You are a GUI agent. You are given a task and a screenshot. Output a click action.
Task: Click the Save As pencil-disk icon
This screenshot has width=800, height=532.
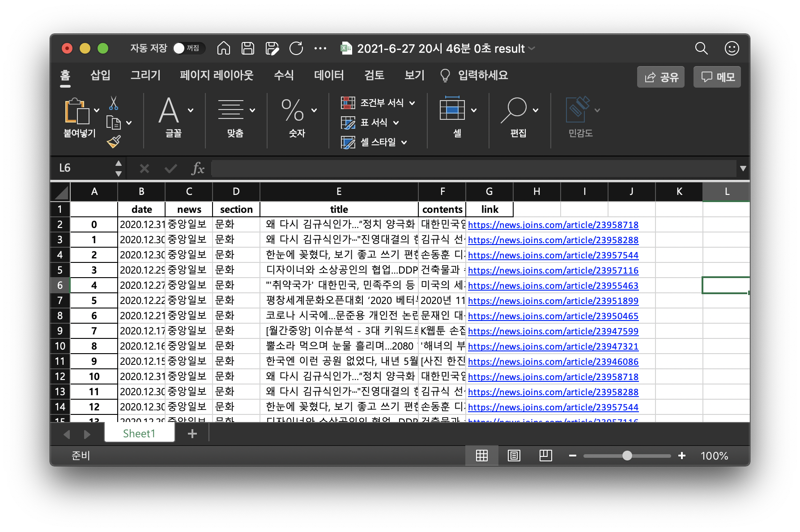click(272, 48)
